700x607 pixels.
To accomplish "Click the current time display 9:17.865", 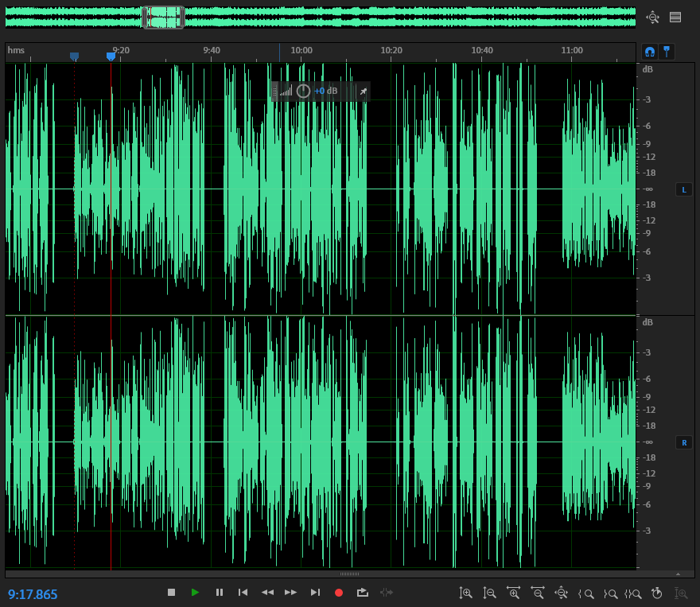I will (33, 594).
